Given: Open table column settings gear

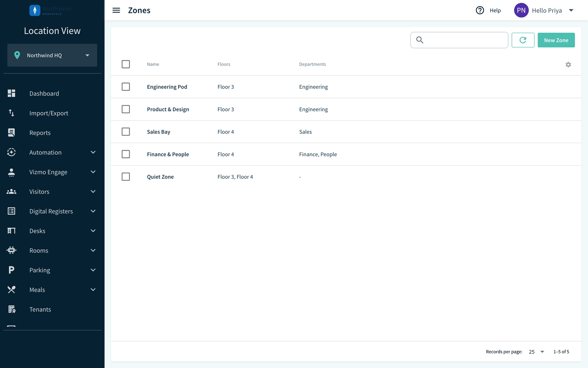Looking at the screenshot, I should [x=568, y=64].
